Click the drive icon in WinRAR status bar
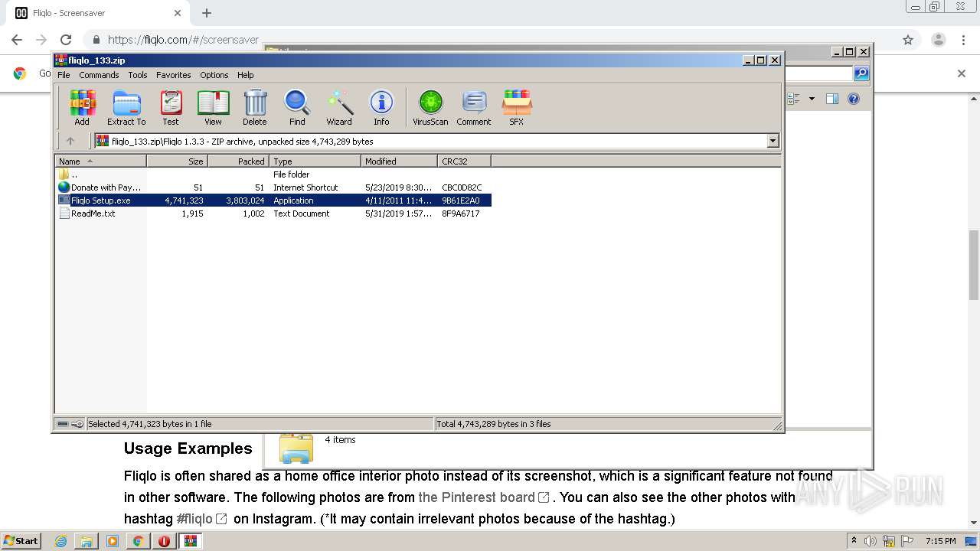Viewport: 980px width, 551px height. (x=63, y=424)
